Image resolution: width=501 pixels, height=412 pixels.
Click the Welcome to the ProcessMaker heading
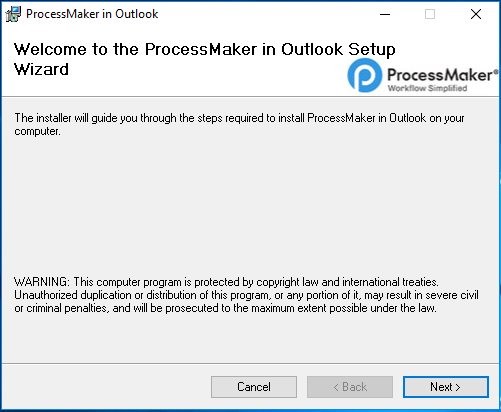coord(204,50)
